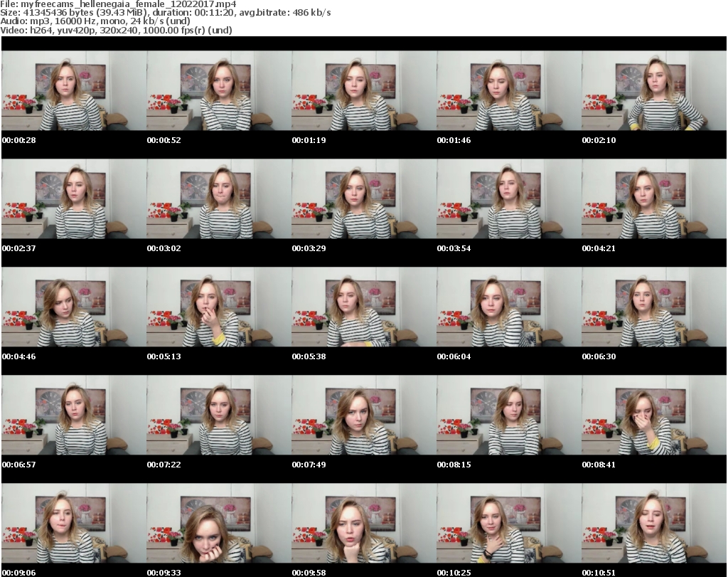Click the 00:07:49 timestamp label
Screen dimensions: 728x577
coord(309,465)
